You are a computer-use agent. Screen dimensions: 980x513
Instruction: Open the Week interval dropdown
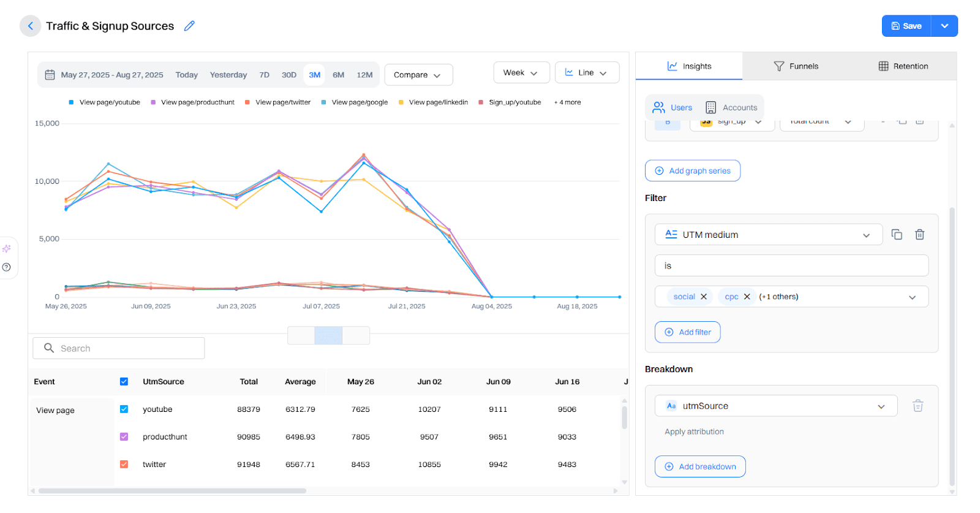coord(521,72)
